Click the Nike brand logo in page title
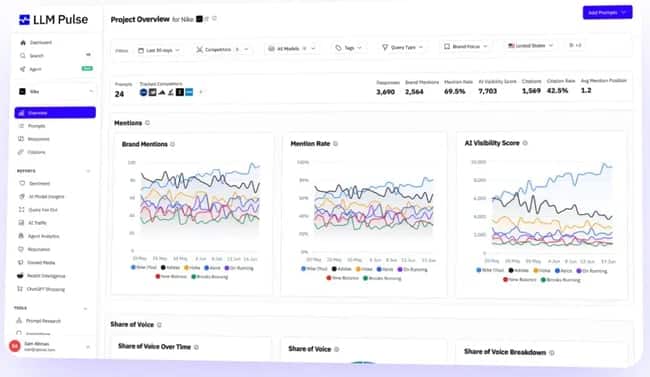 pyautogui.click(x=199, y=19)
